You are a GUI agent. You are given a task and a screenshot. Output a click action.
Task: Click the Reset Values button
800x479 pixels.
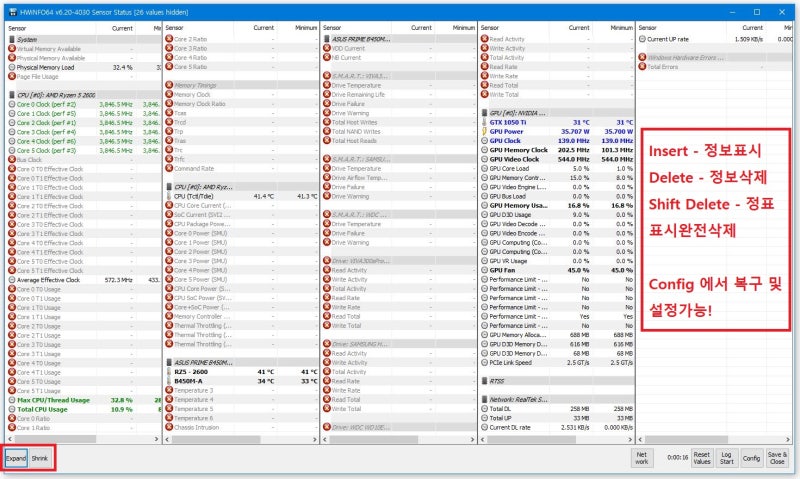pyautogui.click(x=702, y=458)
